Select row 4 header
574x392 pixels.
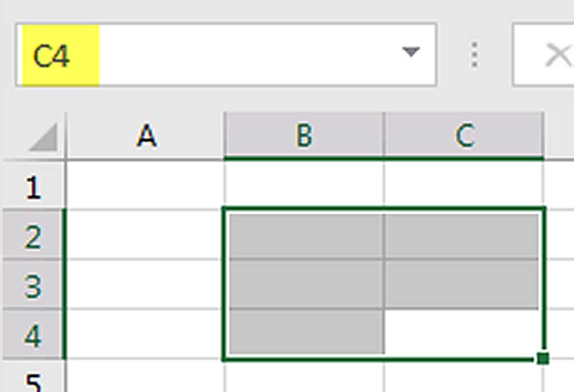33,335
